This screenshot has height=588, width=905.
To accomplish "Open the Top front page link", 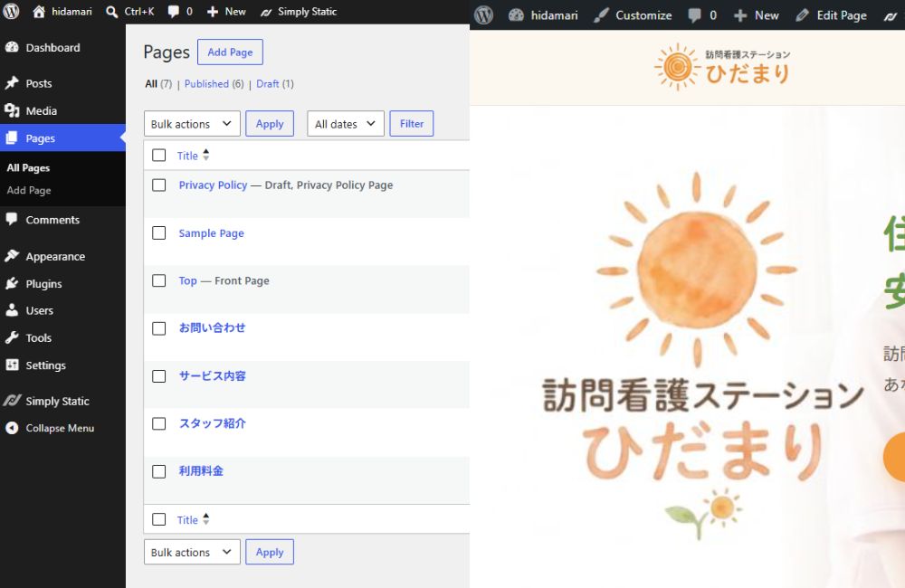I will point(187,280).
